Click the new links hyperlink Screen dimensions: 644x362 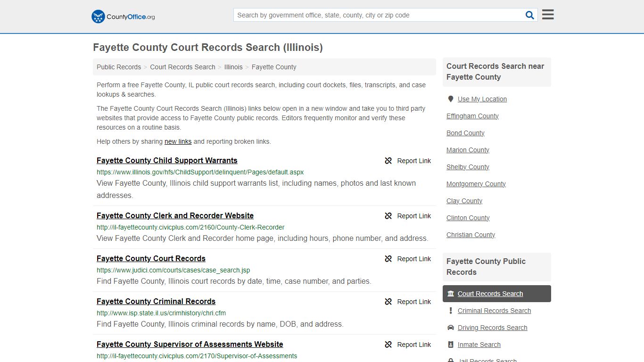[x=178, y=141]
